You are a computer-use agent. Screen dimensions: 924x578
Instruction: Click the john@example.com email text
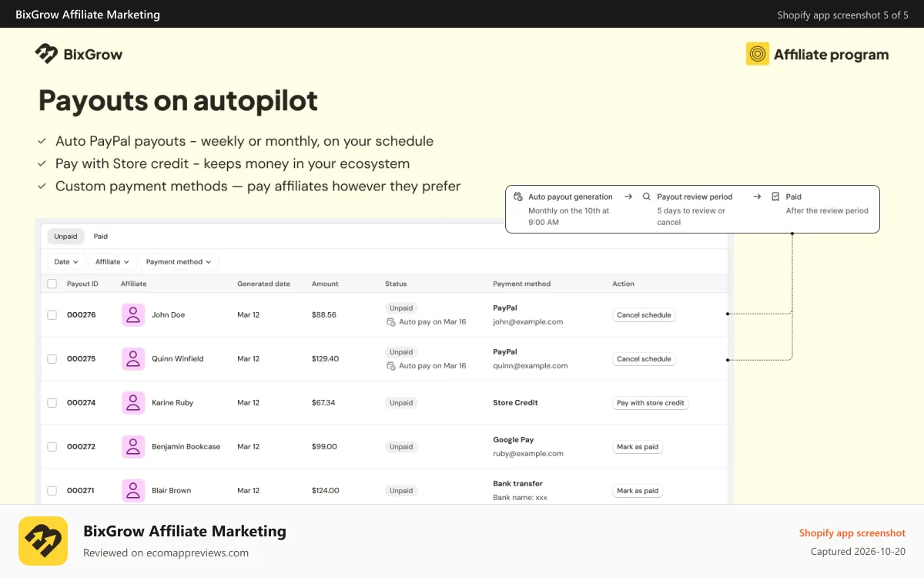tap(527, 322)
